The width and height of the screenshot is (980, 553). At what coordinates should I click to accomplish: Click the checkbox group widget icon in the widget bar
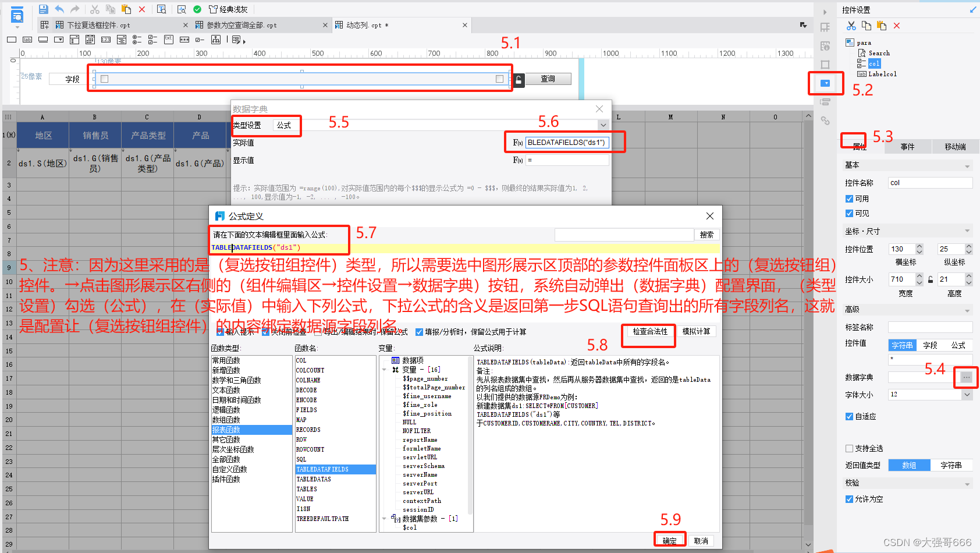(x=153, y=40)
